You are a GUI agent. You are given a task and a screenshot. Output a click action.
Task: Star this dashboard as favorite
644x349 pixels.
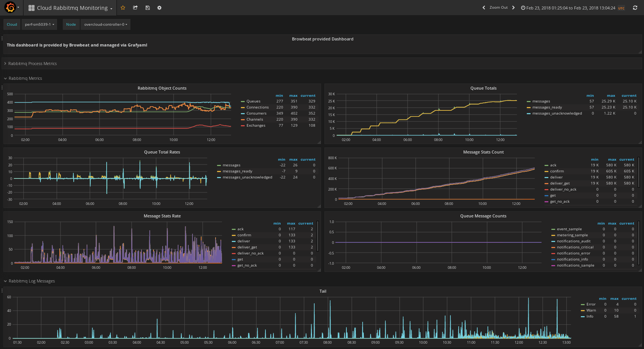123,8
